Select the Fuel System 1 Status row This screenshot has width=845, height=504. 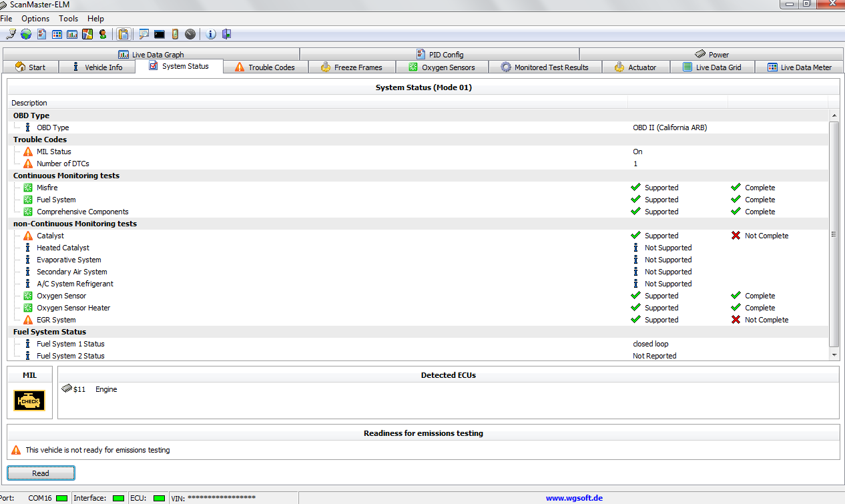(419, 344)
